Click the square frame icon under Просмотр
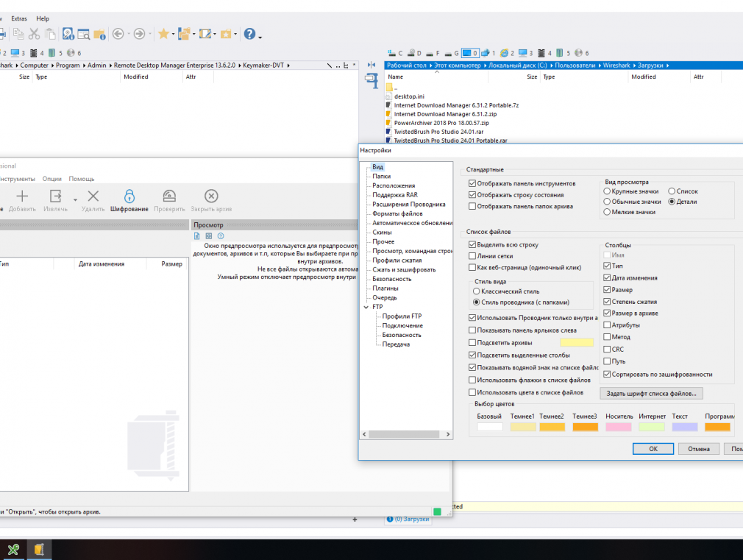The height and width of the screenshot is (560, 743). tap(208, 236)
